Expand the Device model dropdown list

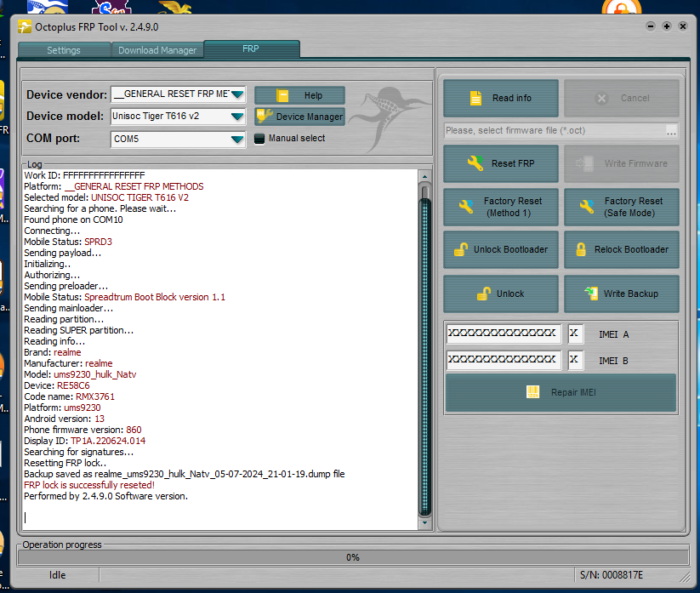(x=237, y=117)
